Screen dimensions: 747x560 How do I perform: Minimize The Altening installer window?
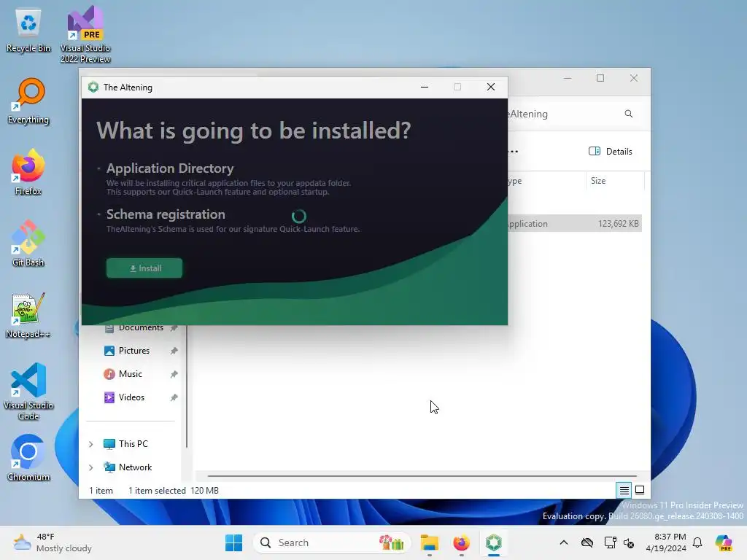coord(424,87)
